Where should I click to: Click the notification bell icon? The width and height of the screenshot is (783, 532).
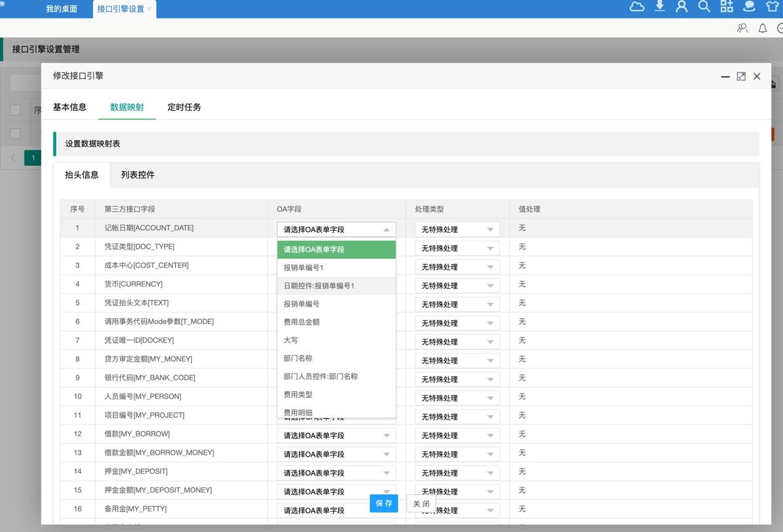(x=763, y=28)
